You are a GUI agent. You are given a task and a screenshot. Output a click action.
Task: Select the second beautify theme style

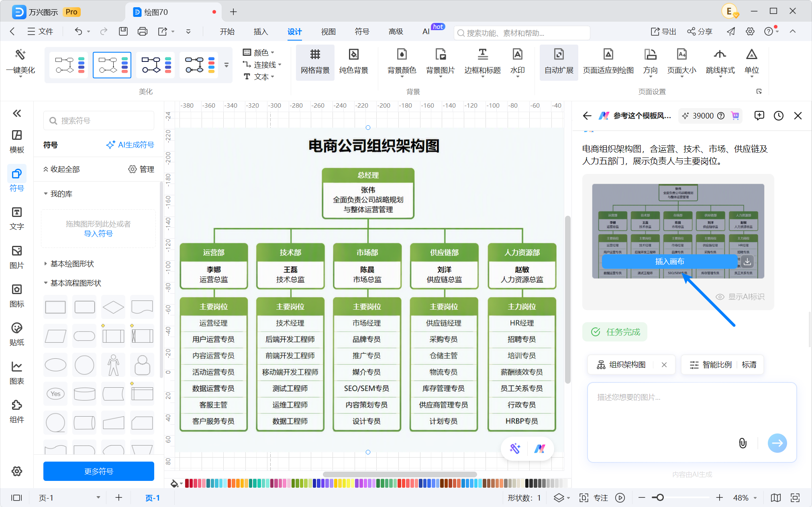(x=112, y=64)
